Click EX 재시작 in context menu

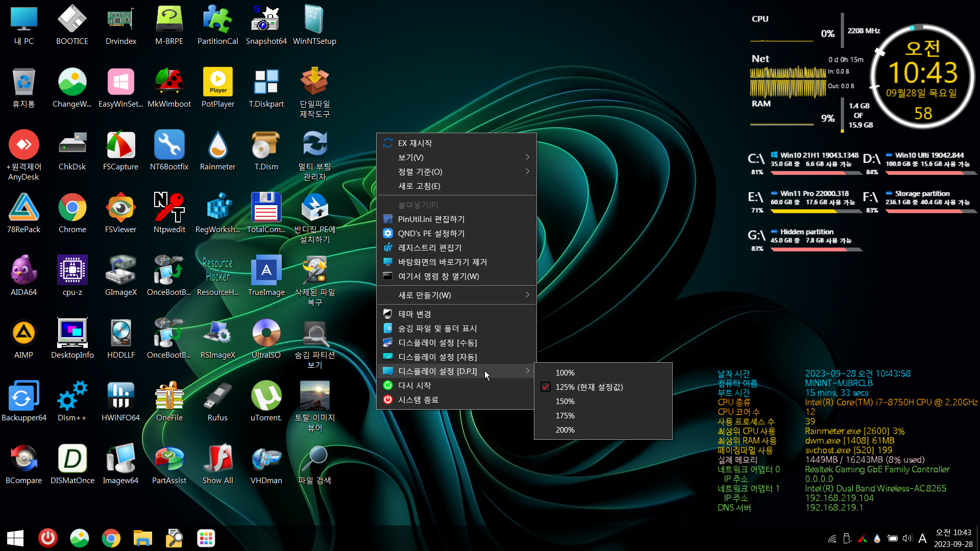456,143
